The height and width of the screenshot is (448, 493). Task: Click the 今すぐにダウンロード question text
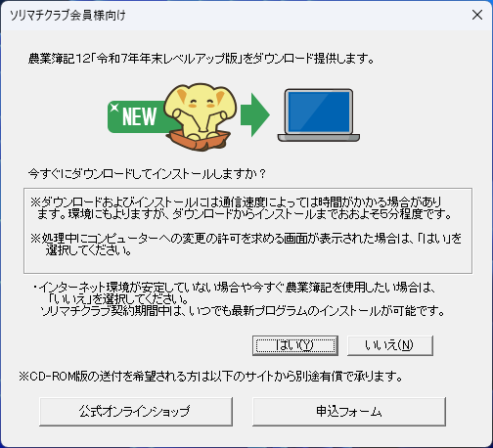[147, 174]
